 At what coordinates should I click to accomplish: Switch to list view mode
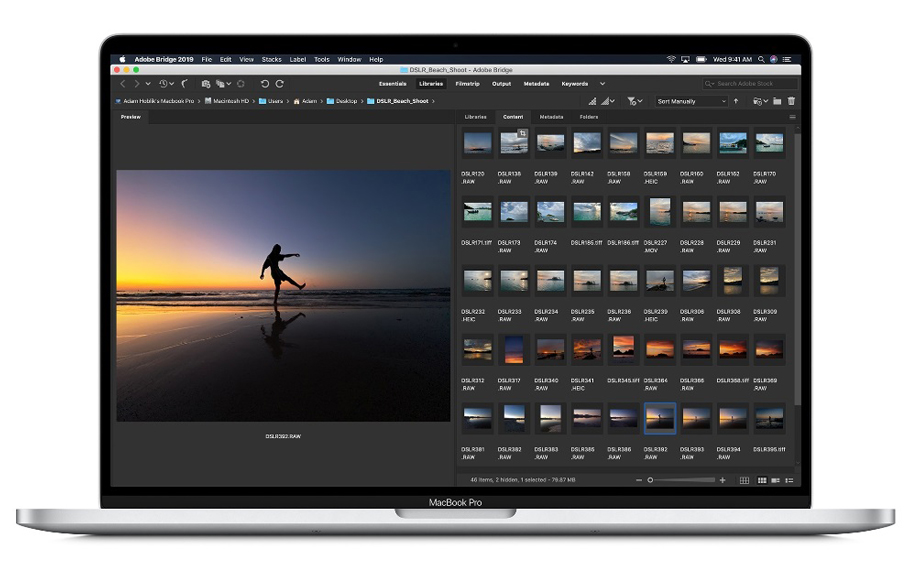point(789,480)
